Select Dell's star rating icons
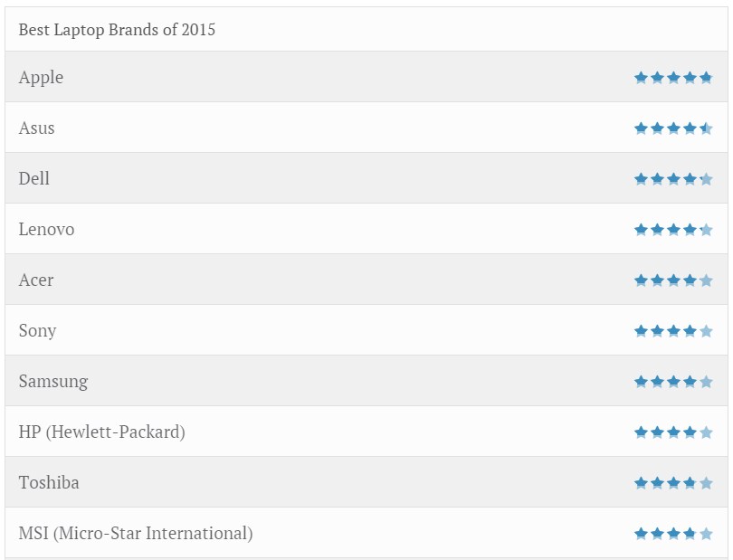The height and width of the screenshot is (560, 733). coord(673,179)
